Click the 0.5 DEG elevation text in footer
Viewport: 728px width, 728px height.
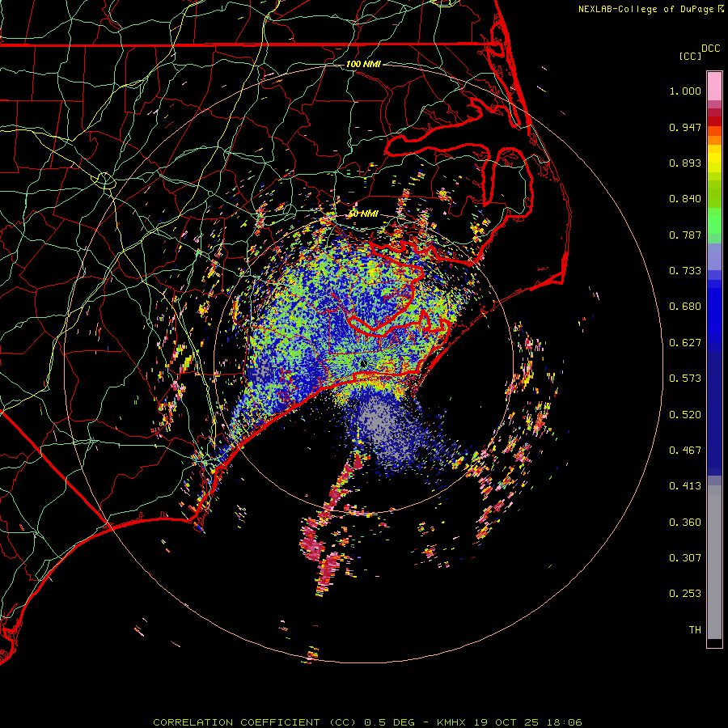click(389, 722)
